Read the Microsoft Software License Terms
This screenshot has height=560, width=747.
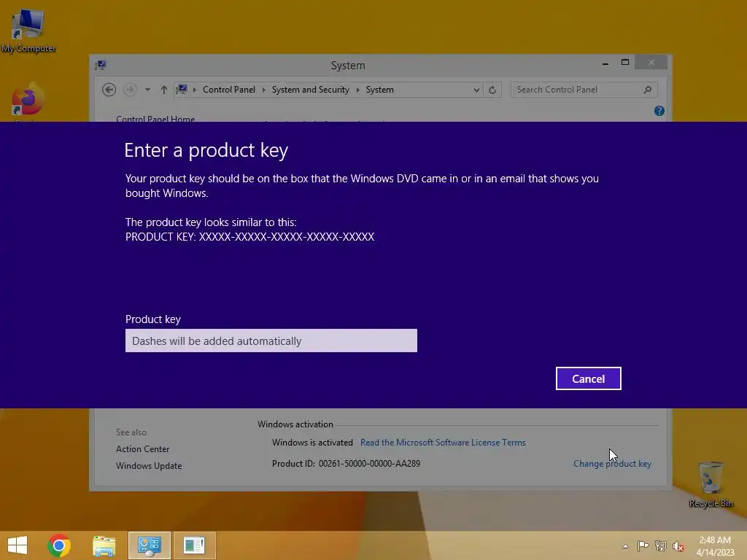443,443
